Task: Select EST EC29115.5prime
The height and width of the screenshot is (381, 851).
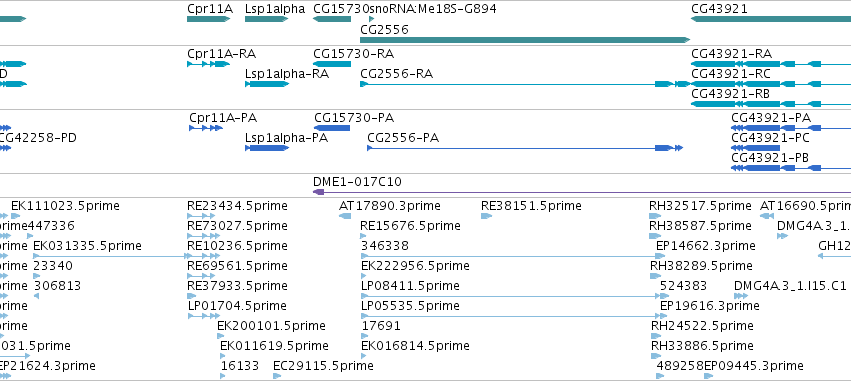Action: [x=323, y=366]
